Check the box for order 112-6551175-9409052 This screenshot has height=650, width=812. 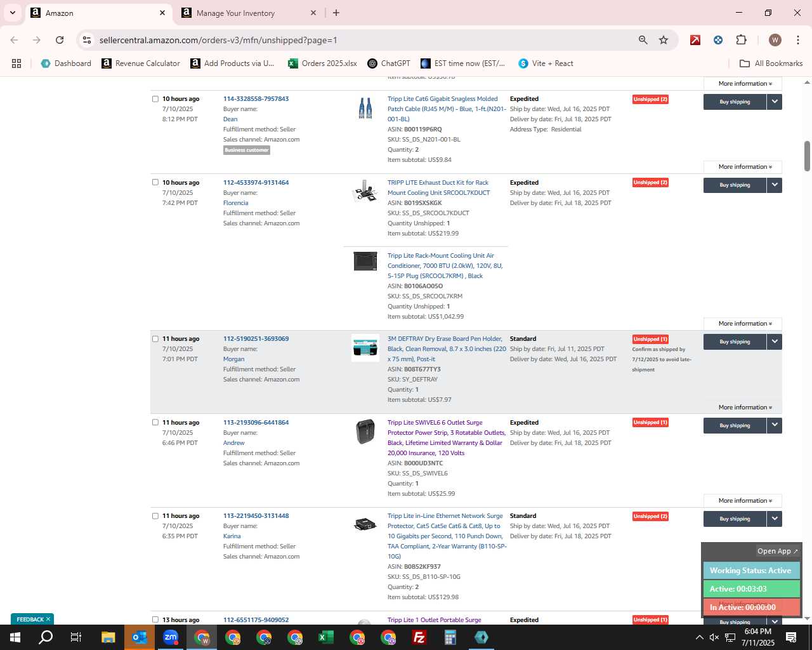click(x=155, y=620)
